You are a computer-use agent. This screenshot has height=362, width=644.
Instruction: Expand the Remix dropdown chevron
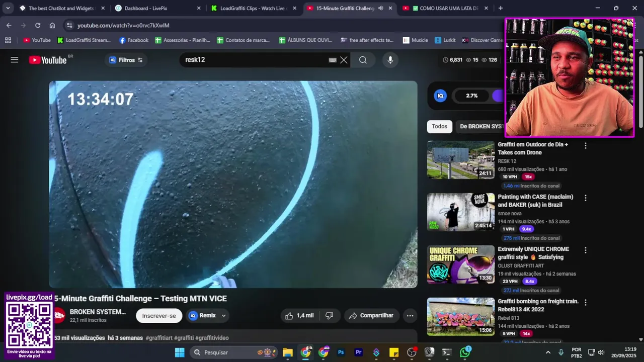click(223, 316)
